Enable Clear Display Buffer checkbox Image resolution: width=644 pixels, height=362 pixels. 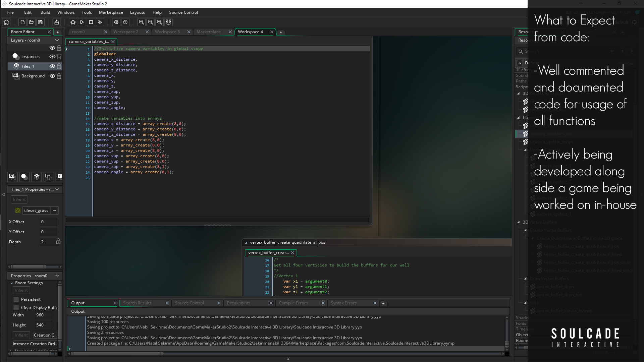[x=16, y=308]
